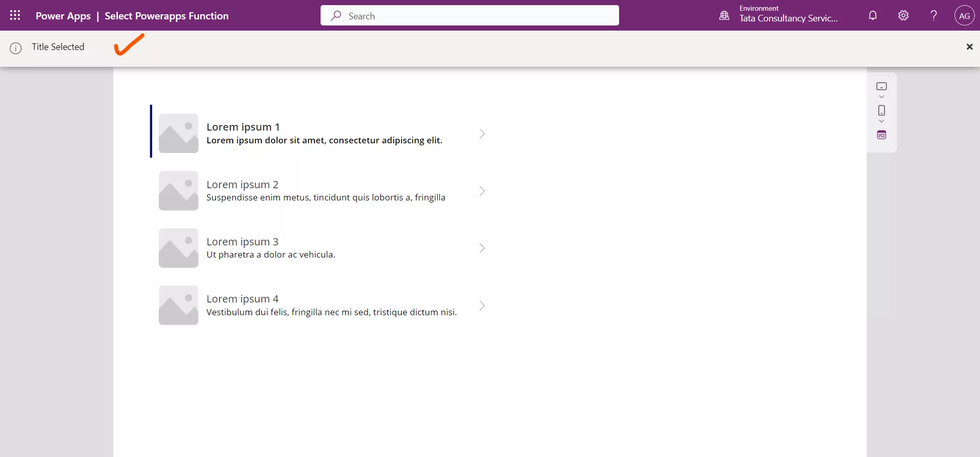Click the info icon beside Title Selected
Image resolution: width=980 pixels, height=457 pixels.
16,48
